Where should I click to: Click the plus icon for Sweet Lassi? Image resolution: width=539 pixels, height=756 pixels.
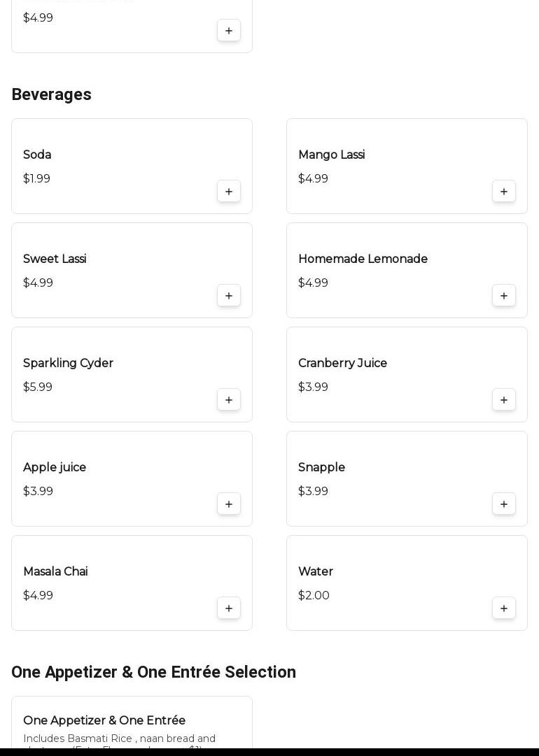(x=229, y=296)
